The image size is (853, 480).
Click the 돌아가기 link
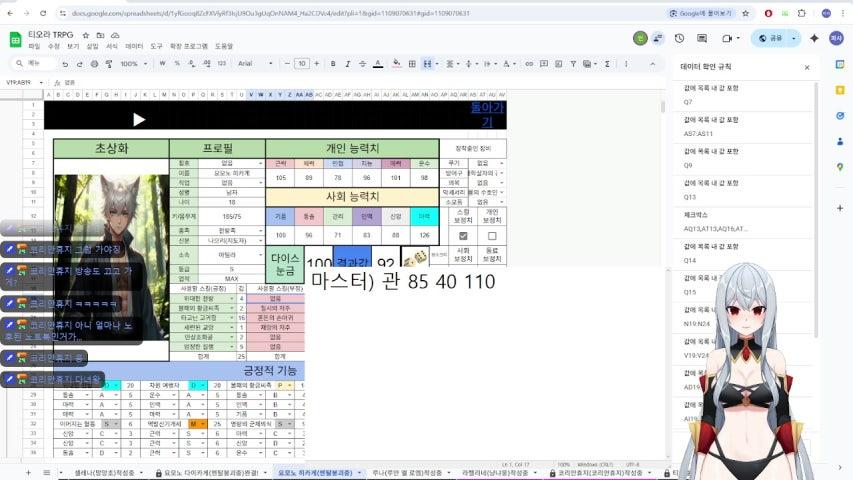click(x=487, y=114)
